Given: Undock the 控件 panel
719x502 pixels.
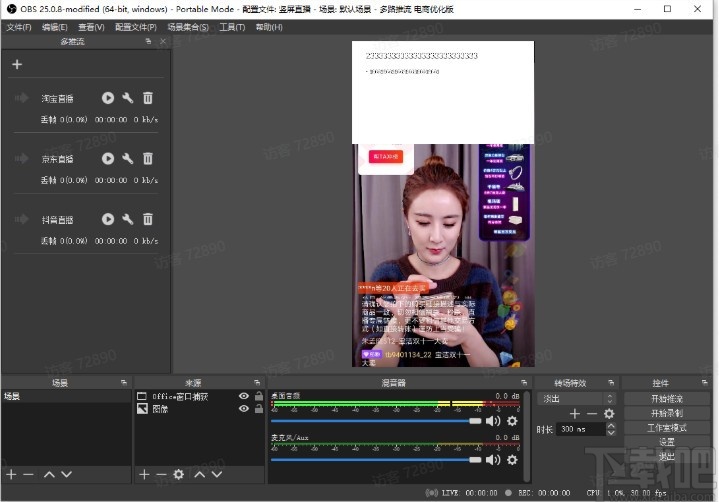Looking at the screenshot, I should [x=704, y=382].
